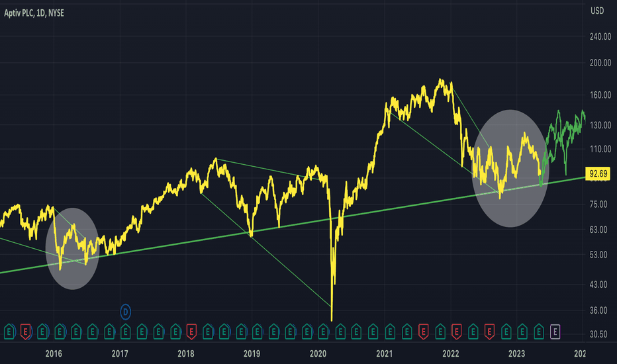Click the first red earnings marker right of the 2021 label

click(424, 332)
